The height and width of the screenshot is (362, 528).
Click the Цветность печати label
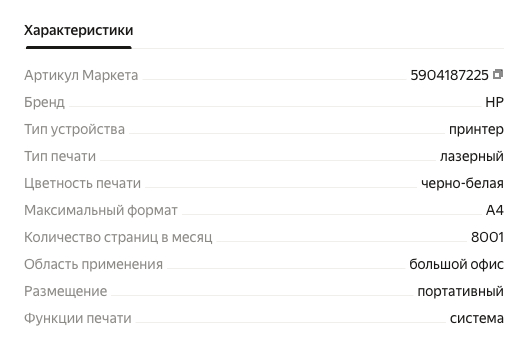(x=82, y=183)
